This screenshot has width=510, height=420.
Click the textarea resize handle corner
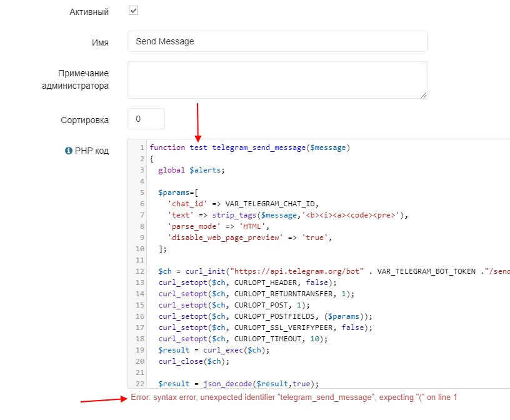coord(424,95)
